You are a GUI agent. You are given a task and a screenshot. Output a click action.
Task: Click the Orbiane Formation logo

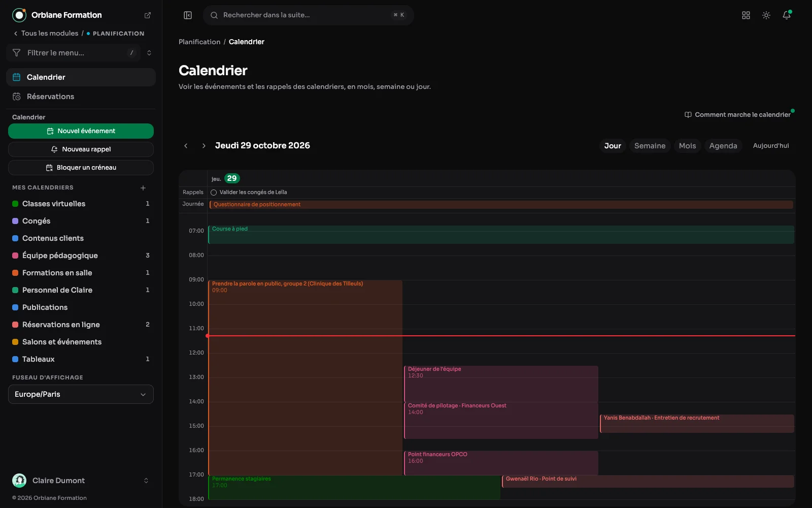pos(19,15)
